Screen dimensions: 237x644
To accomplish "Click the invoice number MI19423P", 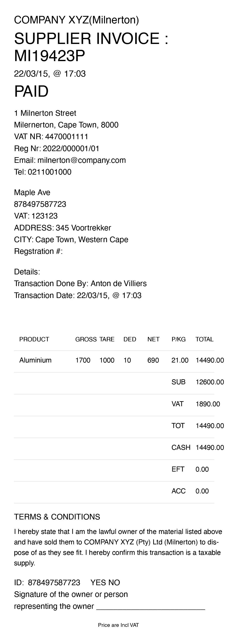I will (49, 56).
